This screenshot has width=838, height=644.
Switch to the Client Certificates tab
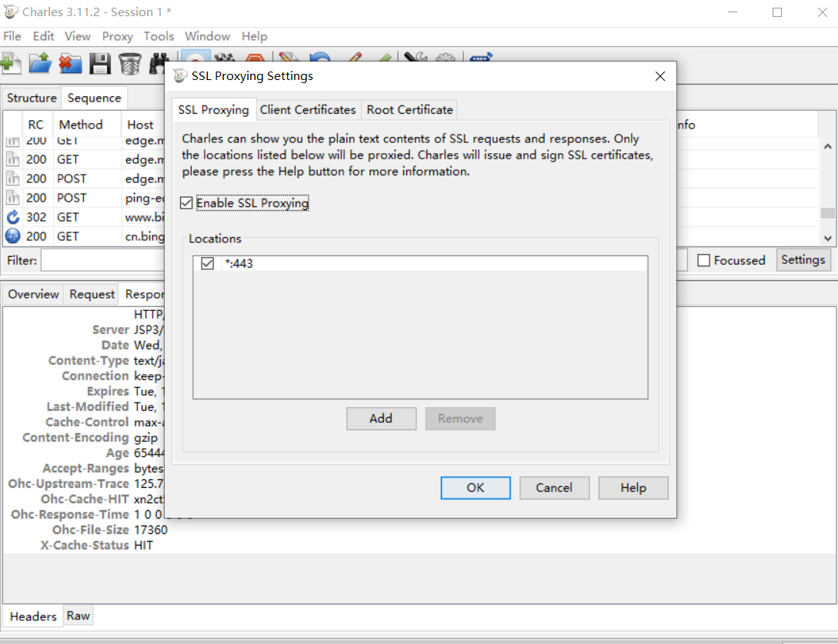click(x=308, y=109)
